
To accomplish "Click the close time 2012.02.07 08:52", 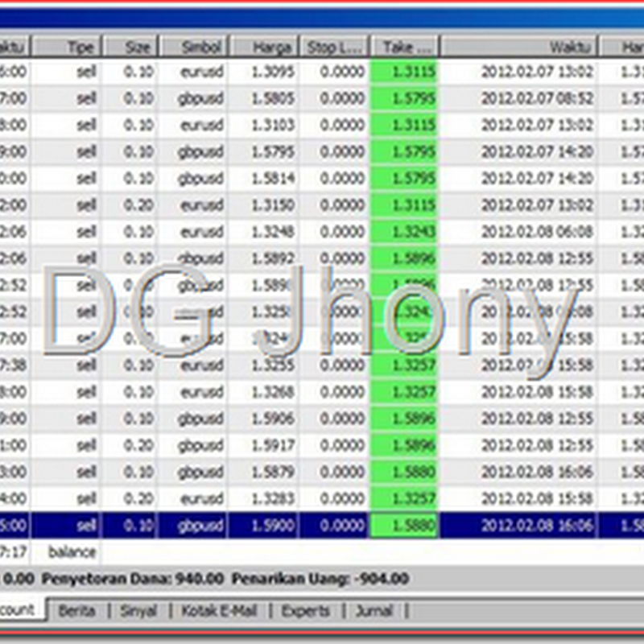I will click(537, 98).
